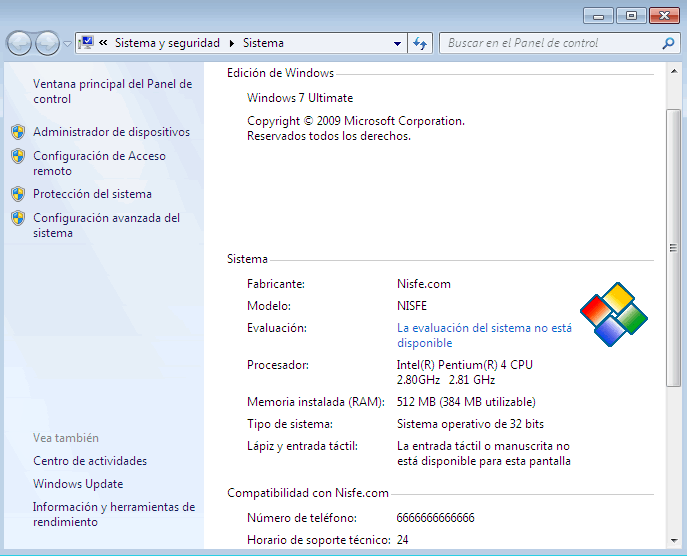Click Sistema operativo de 32 bits text
687x556 pixels.
(470, 424)
